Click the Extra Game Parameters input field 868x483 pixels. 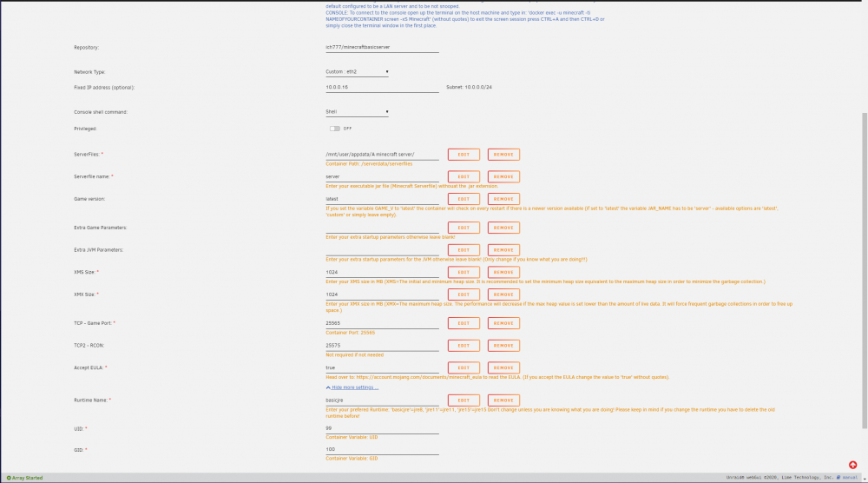[382, 228]
